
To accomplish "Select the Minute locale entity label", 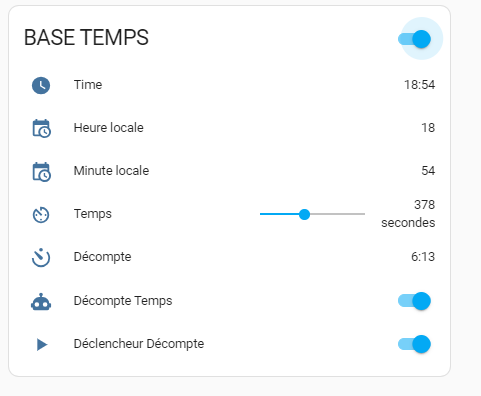I will pyautogui.click(x=111, y=171).
